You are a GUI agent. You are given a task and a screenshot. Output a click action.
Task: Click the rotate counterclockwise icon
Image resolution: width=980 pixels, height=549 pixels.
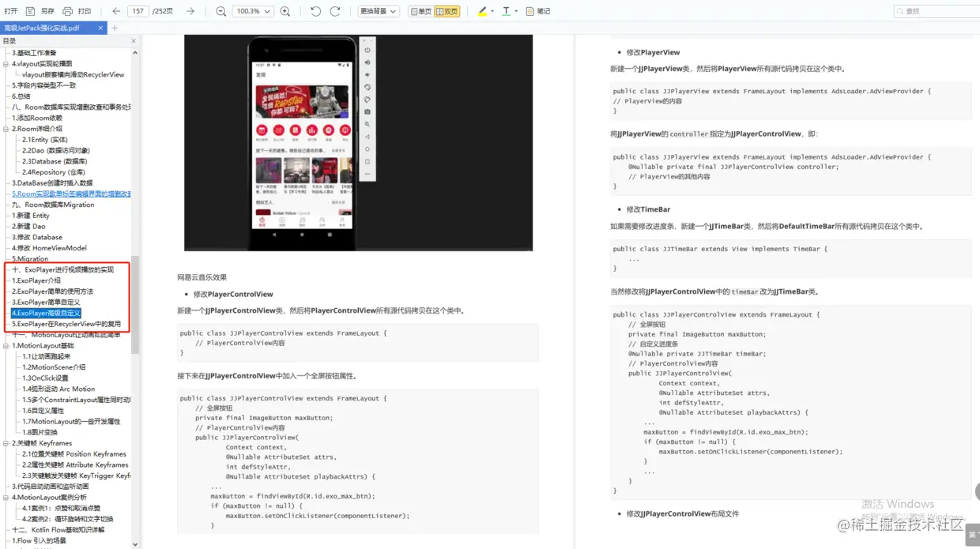[x=315, y=11]
